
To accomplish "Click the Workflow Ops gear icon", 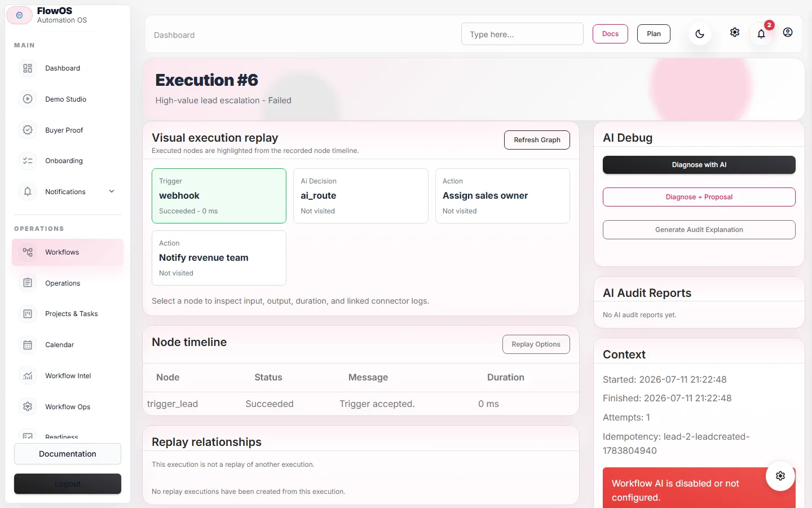I will click(28, 407).
